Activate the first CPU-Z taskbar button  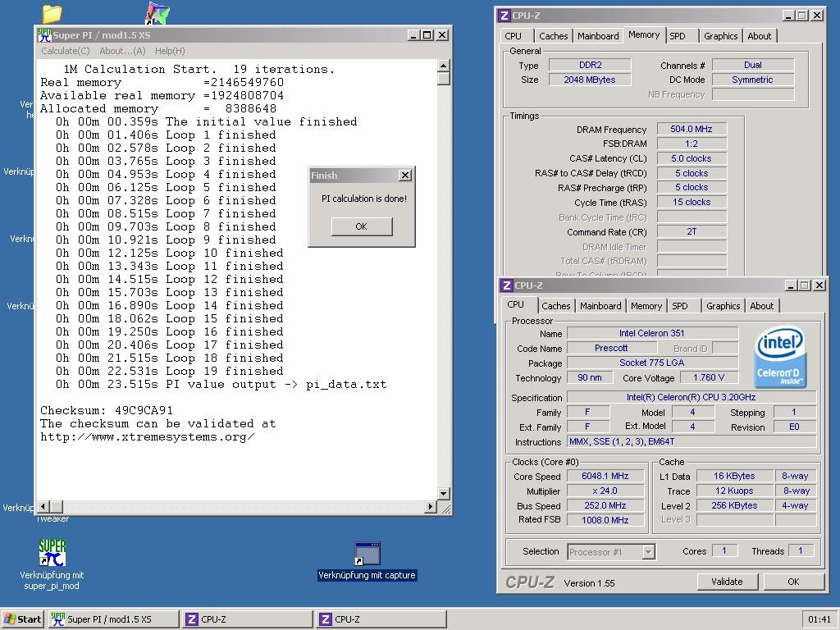(248, 619)
